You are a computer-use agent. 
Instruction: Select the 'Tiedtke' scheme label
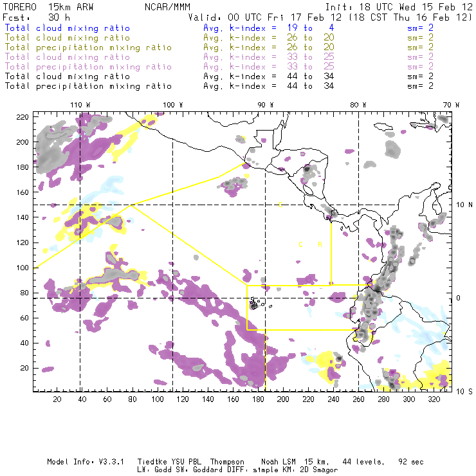[152, 462]
